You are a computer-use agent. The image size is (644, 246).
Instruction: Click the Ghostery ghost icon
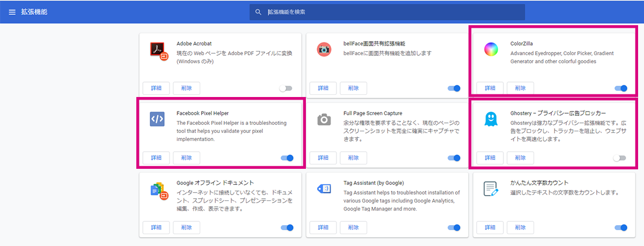coord(491,119)
